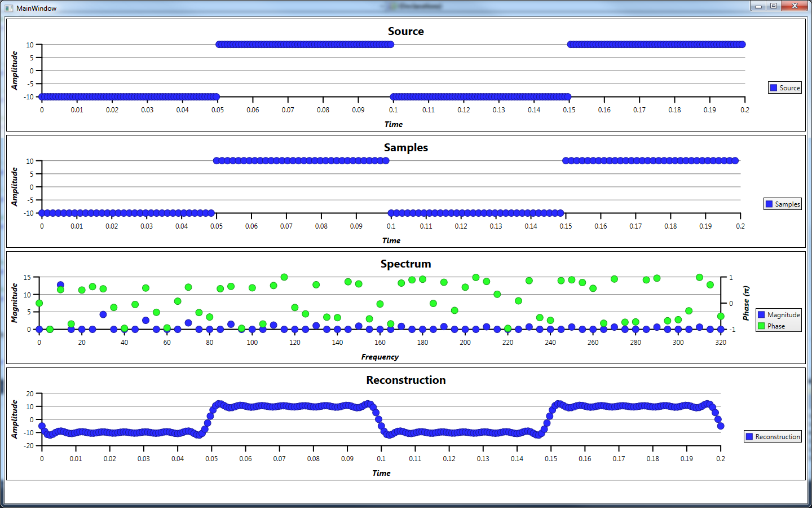Click the blue Reconstruction legend swatch
Screen dimensions: 812x508
(x=749, y=436)
